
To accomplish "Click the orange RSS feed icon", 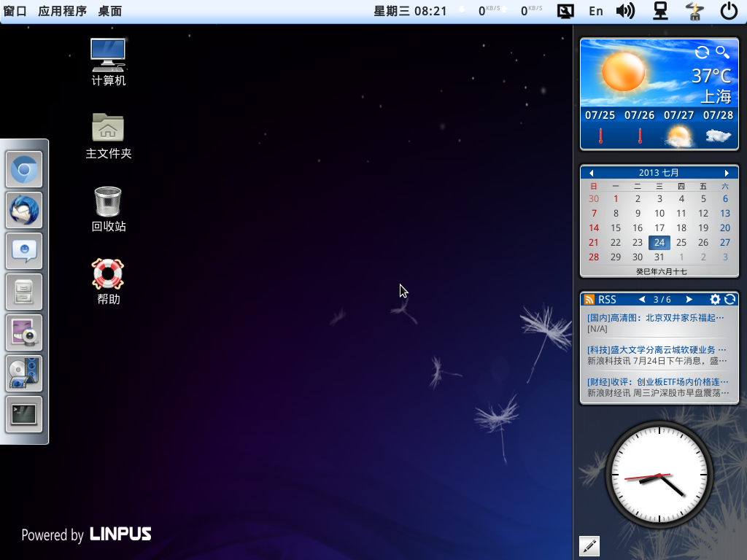I will [589, 300].
